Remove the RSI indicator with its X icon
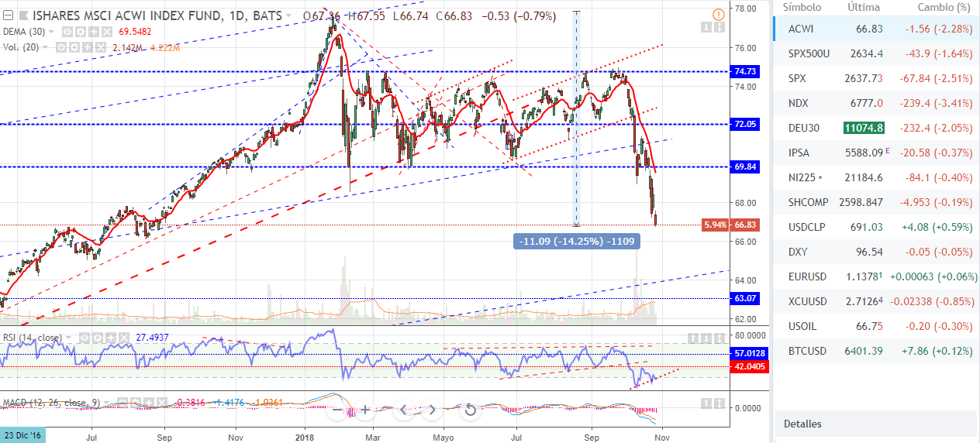Screen dimensions: 980x443 point(125,338)
